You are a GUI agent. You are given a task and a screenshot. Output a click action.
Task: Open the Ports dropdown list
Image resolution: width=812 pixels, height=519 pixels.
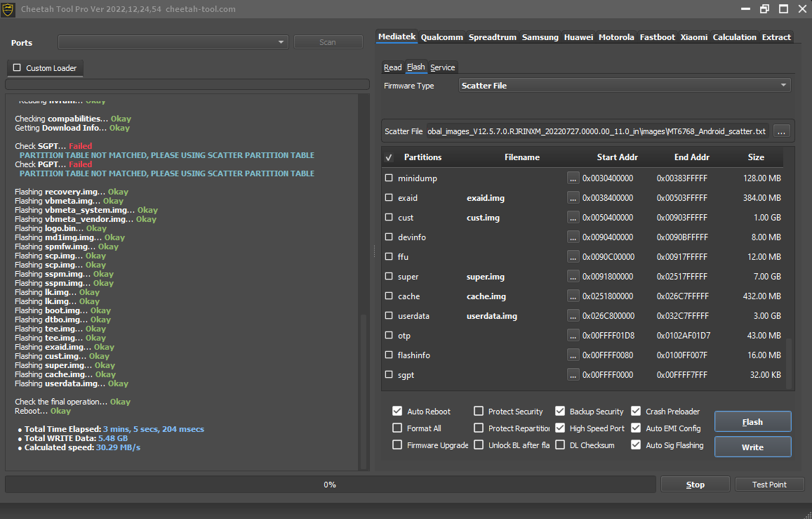pyautogui.click(x=173, y=42)
